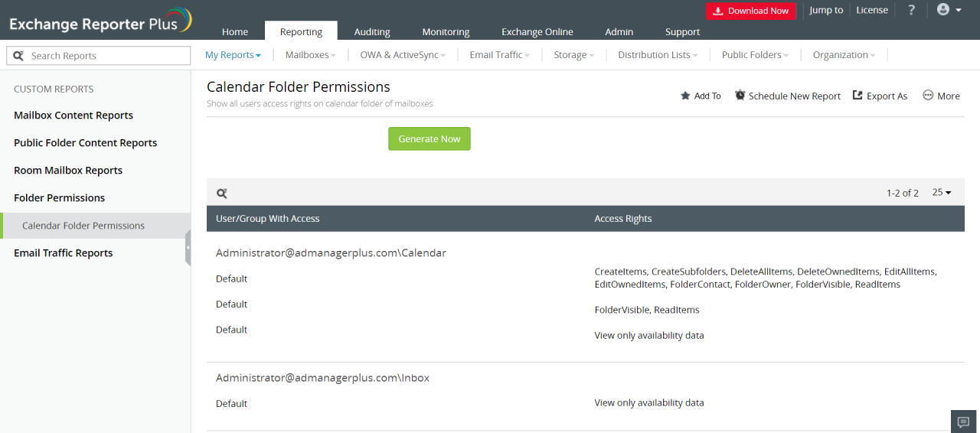Switch to the Auditing tab
Image resolution: width=980 pixels, height=433 pixels.
pyautogui.click(x=372, y=31)
